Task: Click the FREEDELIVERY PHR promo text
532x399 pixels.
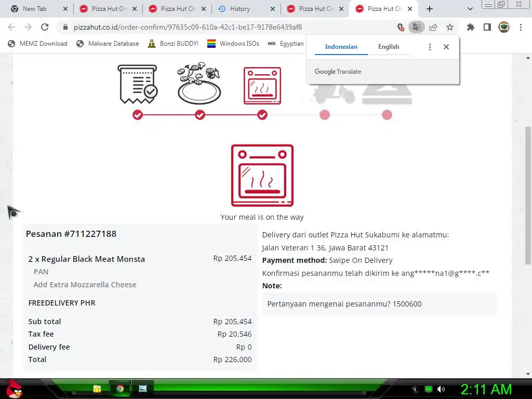Action: 62,303
